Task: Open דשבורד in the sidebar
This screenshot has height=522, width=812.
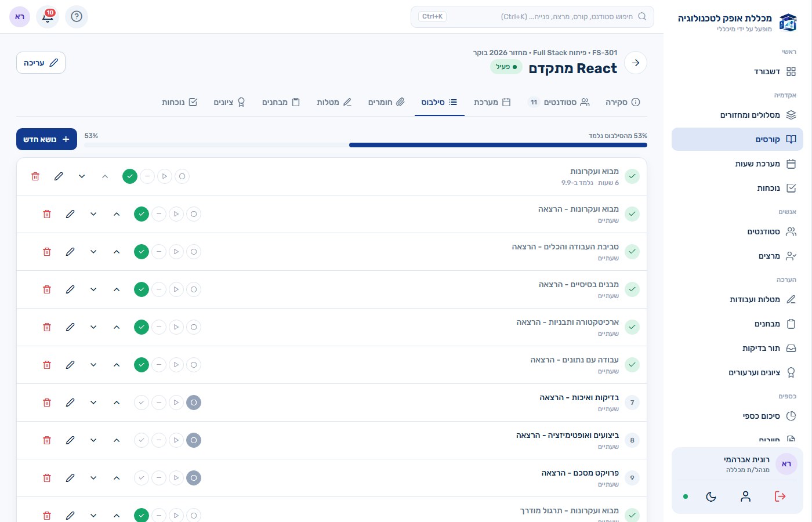Action: [x=737, y=71]
